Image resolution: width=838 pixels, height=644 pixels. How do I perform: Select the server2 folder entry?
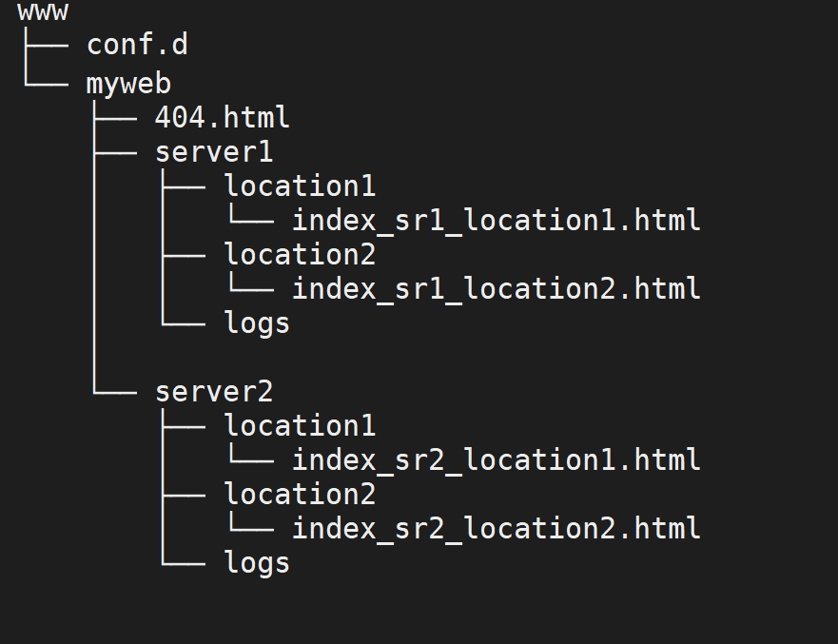point(214,392)
